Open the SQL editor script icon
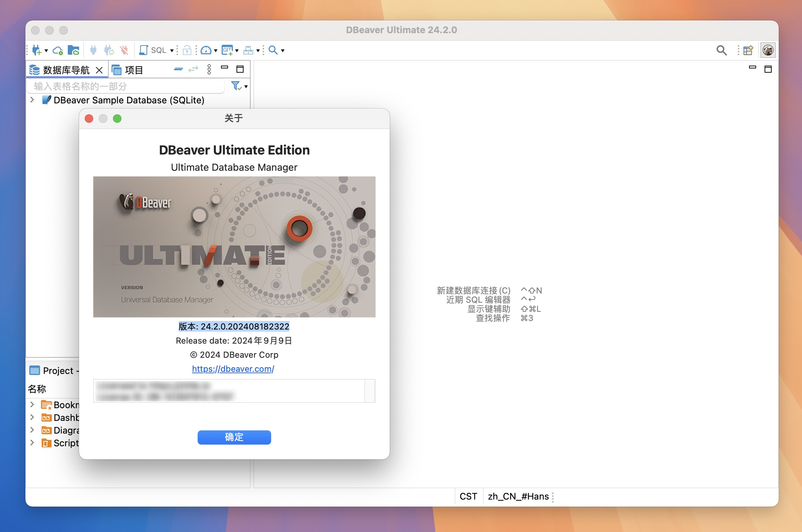This screenshot has width=802, height=532. point(143,50)
